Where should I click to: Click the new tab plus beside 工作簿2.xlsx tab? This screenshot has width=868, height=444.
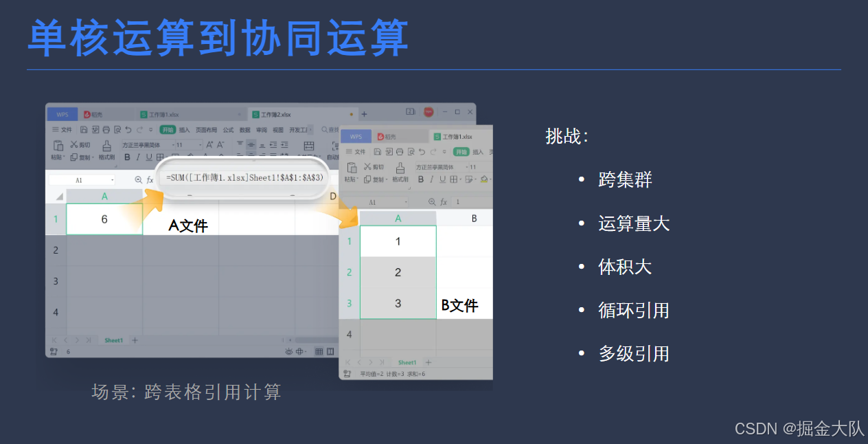point(364,114)
